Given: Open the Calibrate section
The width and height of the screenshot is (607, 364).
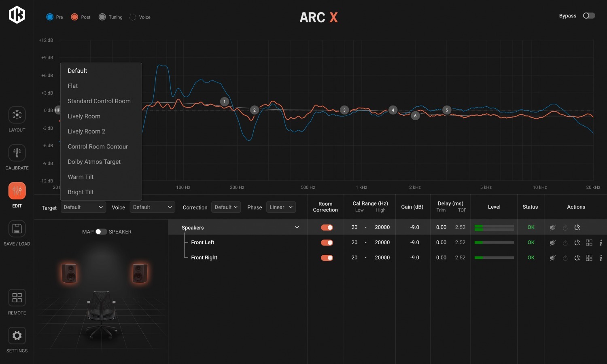Looking at the screenshot, I should [17, 153].
